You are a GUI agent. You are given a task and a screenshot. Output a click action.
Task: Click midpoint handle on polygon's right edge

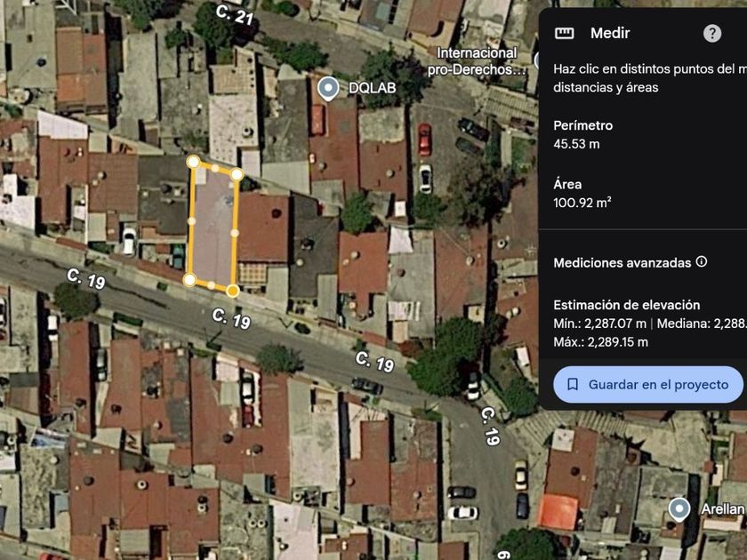point(235,233)
